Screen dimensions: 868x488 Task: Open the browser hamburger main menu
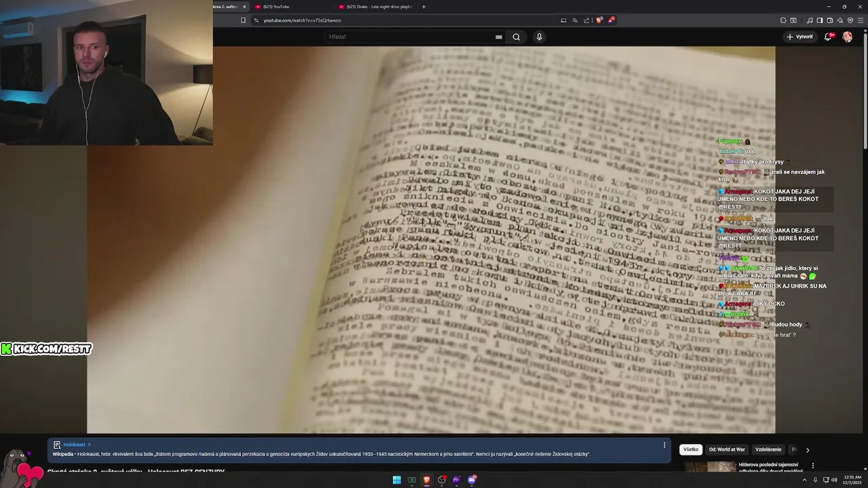861,20
